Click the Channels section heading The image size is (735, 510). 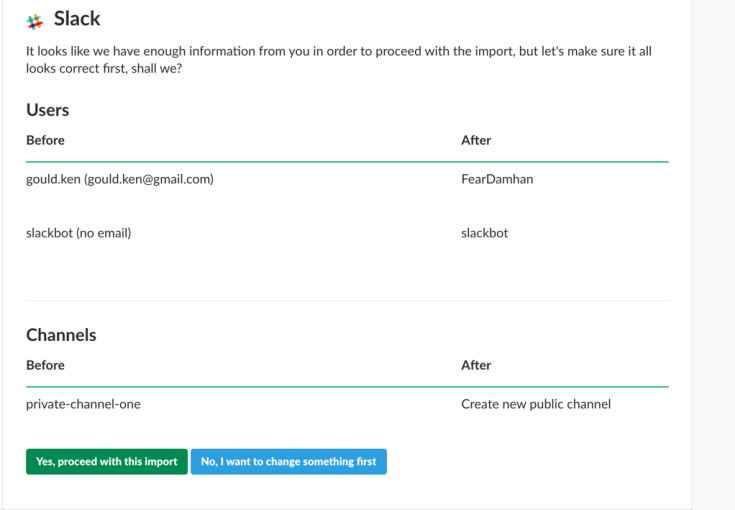[x=60, y=335]
